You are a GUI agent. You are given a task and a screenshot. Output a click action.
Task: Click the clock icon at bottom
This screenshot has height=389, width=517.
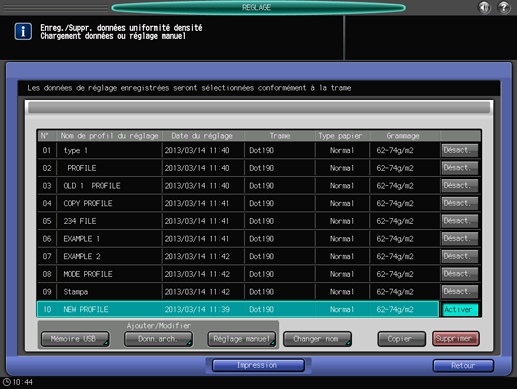pos(7,382)
